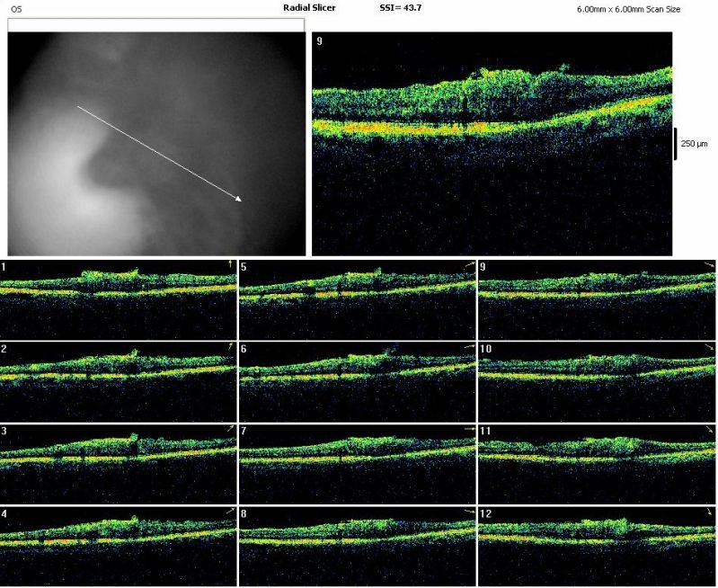Click the orientation arrow icon in slice 1 thumbnail
718x588 pixels.
tap(229, 264)
